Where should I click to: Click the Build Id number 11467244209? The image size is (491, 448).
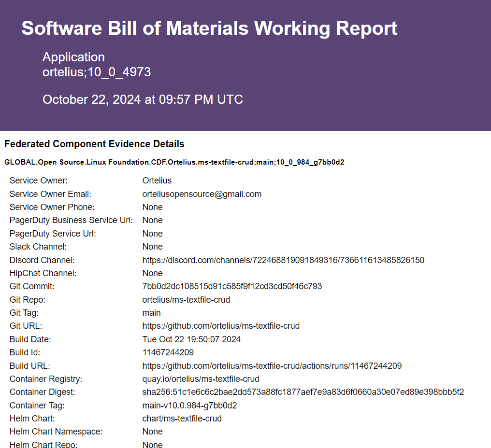pyautogui.click(x=168, y=352)
